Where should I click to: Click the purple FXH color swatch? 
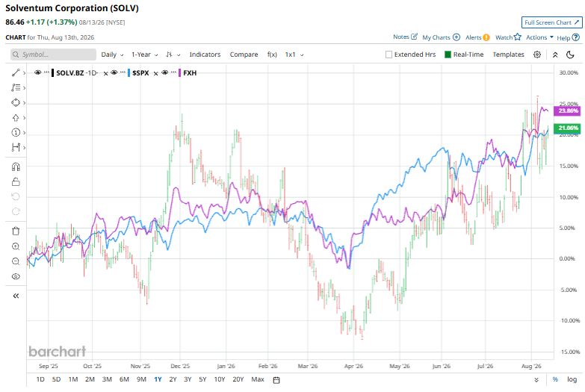click(180, 72)
